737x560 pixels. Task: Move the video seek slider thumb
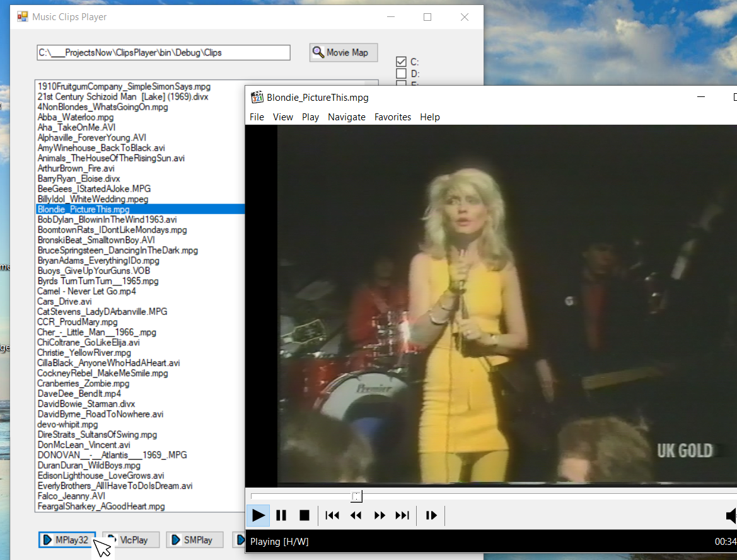point(357,496)
